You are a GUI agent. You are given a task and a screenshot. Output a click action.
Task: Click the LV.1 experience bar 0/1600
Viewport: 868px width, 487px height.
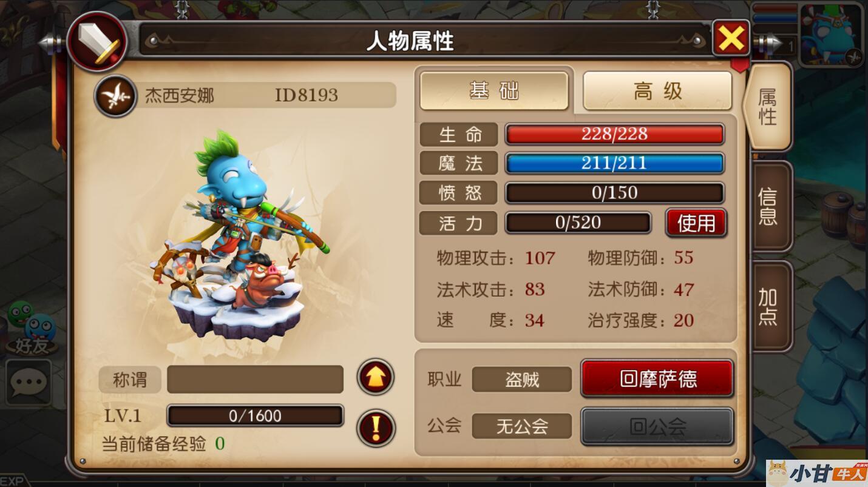click(x=255, y=415)
